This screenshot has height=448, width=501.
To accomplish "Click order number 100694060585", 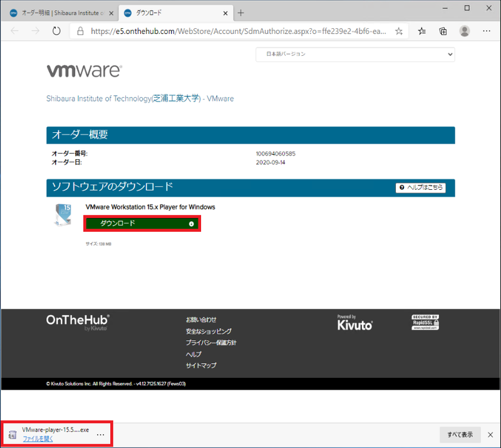I will pyautogui.click(x=276, y=154).
